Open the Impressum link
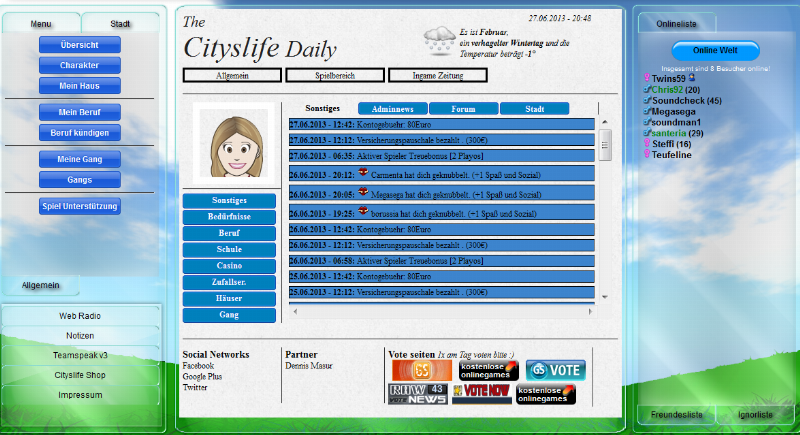The height and width of the screenshot is (435, 800). [80, 395]
